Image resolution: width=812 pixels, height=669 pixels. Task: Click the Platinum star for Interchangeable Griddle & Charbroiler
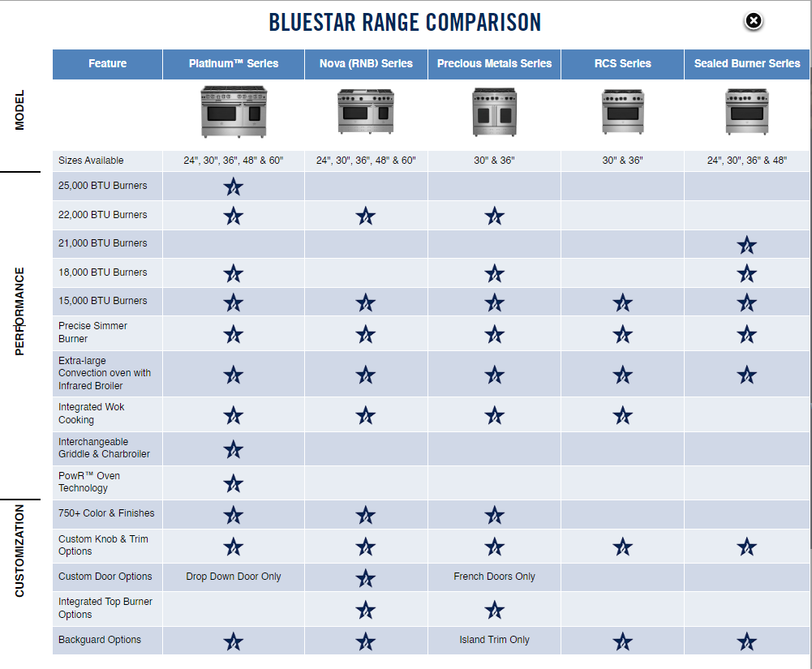tap(234, 449)
